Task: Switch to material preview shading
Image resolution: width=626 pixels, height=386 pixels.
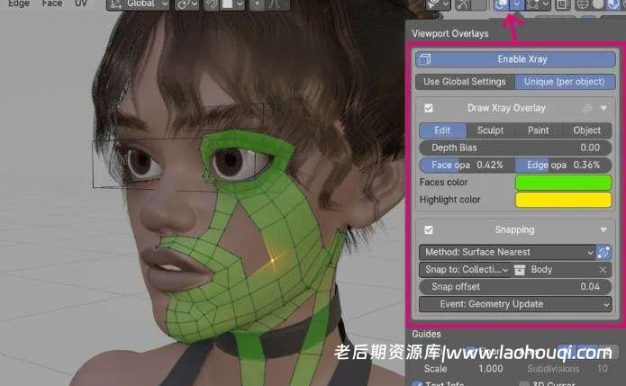Action: click(x=613, y=4)
